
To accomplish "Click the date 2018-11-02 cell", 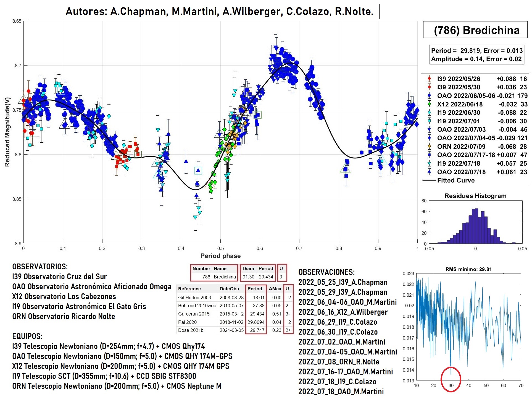I will [231, 322].
